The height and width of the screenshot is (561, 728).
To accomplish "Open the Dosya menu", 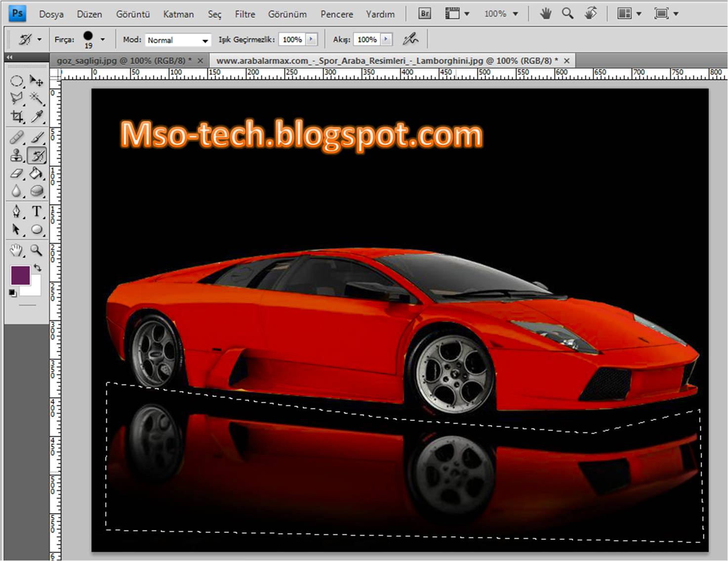I will pos(51,14).
